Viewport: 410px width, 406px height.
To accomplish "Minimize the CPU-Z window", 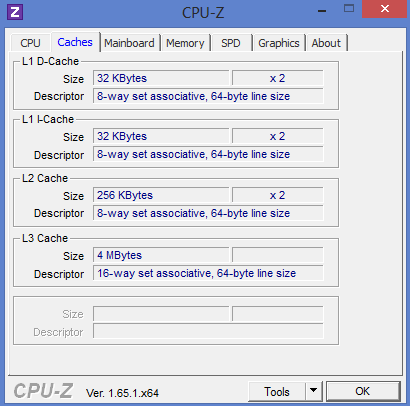I will (322, 11).
